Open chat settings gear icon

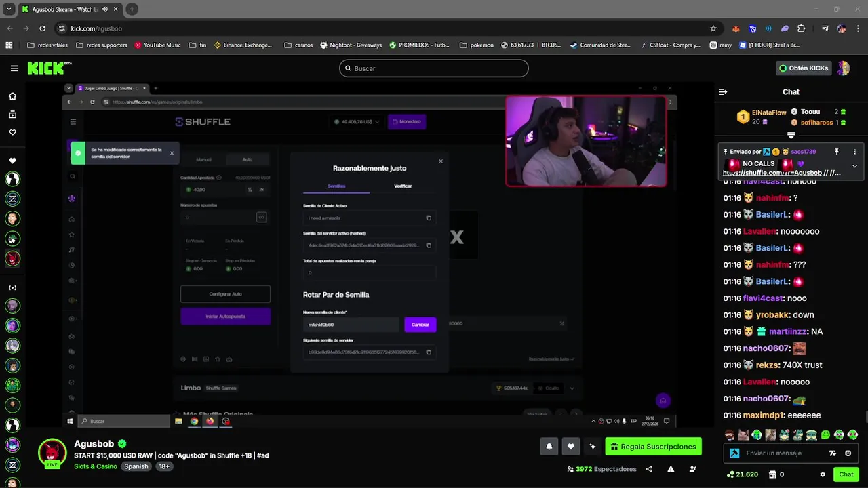pos(823,474)
